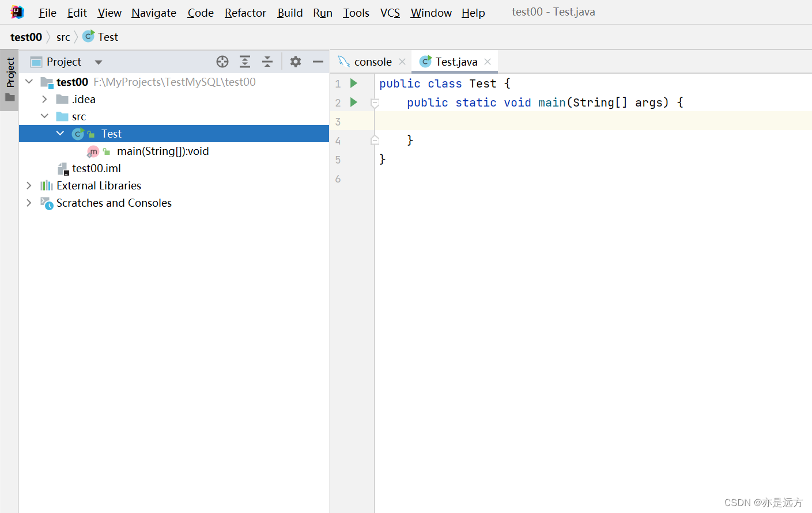Click the Expand All icon in Project panel

tap(245, 62)
